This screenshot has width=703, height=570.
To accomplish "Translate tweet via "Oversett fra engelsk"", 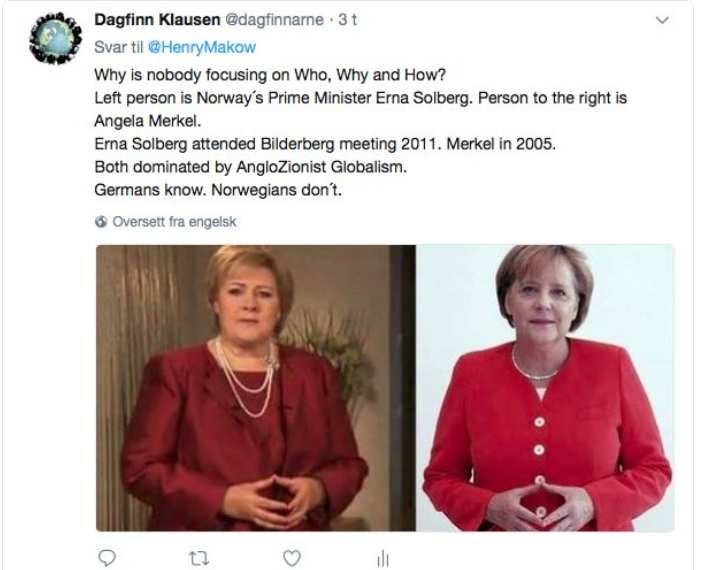I will 174,221.
